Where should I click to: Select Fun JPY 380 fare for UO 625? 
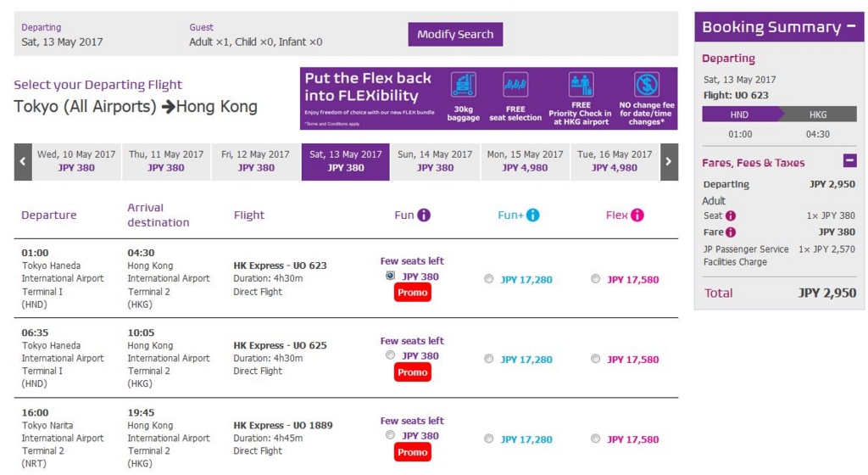pos(390,355)
